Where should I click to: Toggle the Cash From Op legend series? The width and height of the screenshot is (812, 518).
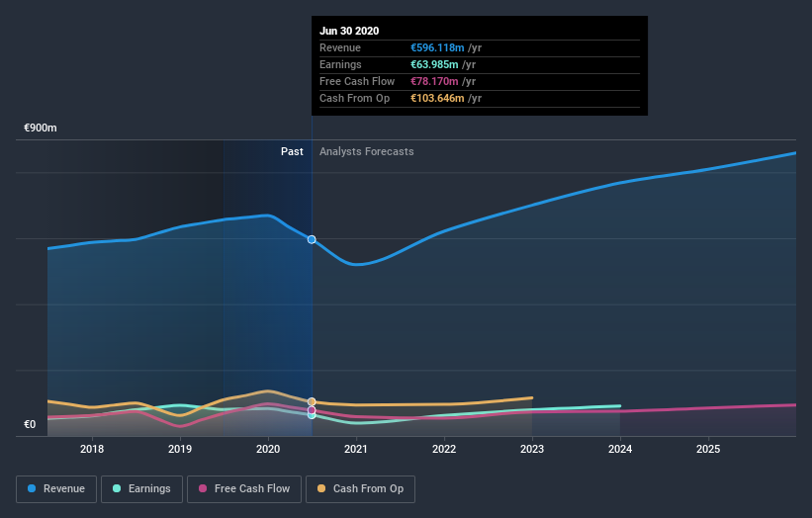360,489
